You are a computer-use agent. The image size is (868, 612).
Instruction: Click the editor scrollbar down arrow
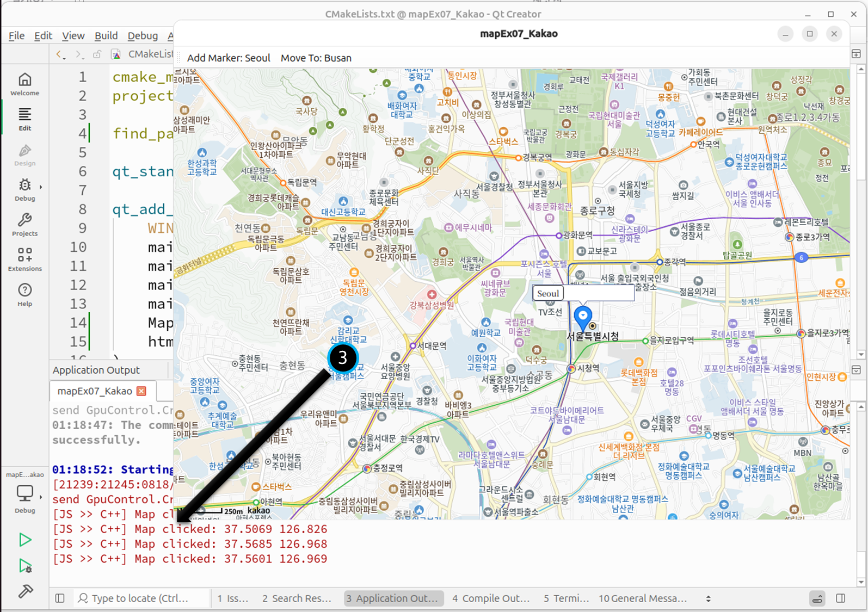(861, 354)
